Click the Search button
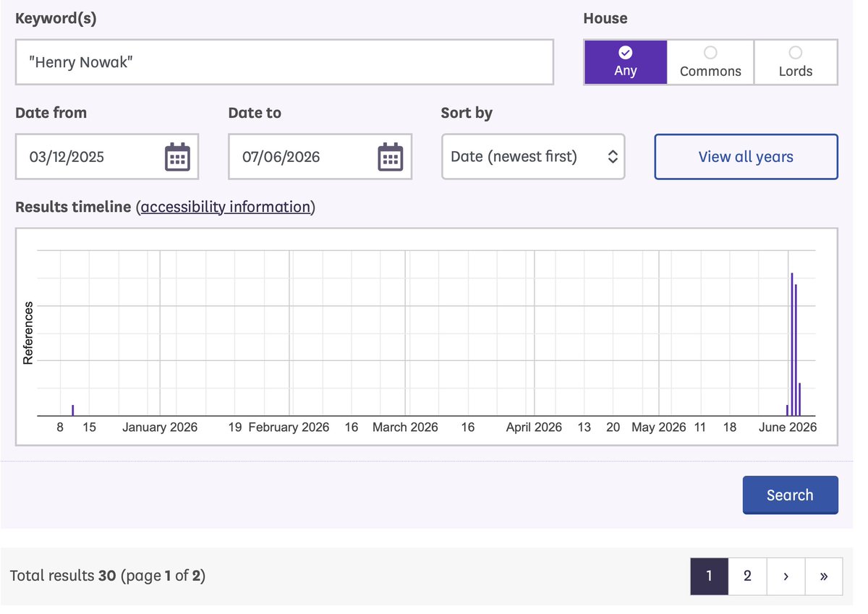 [x=790, y=495]
